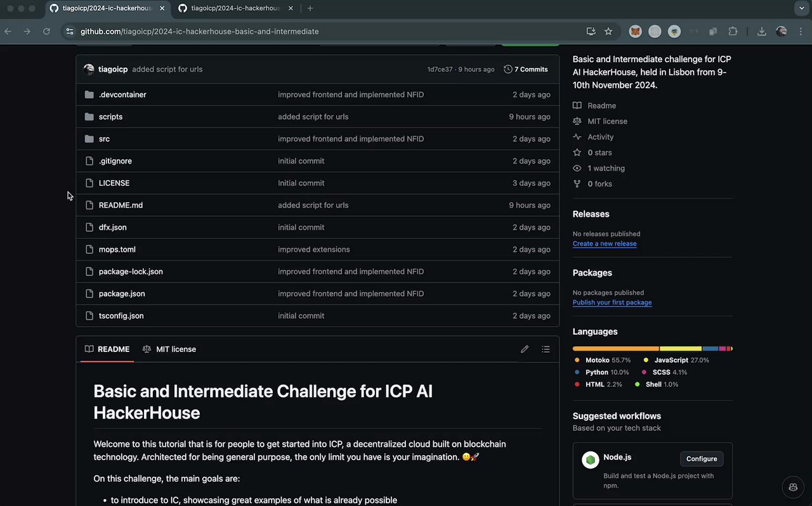
Task: Open the browser tab list dropdown
Action: [x=801, y=8]
